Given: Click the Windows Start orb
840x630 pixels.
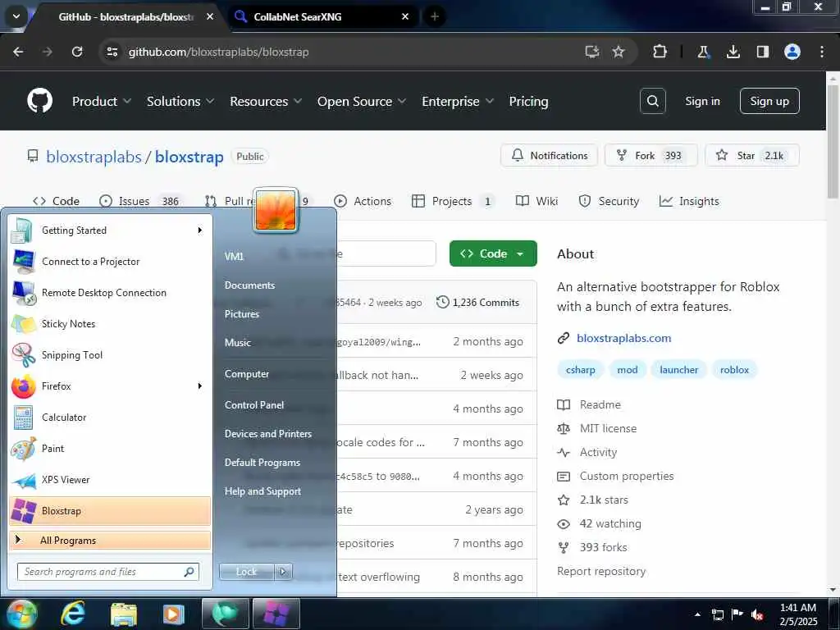Looking at the screenshot, I should [21, 614].
